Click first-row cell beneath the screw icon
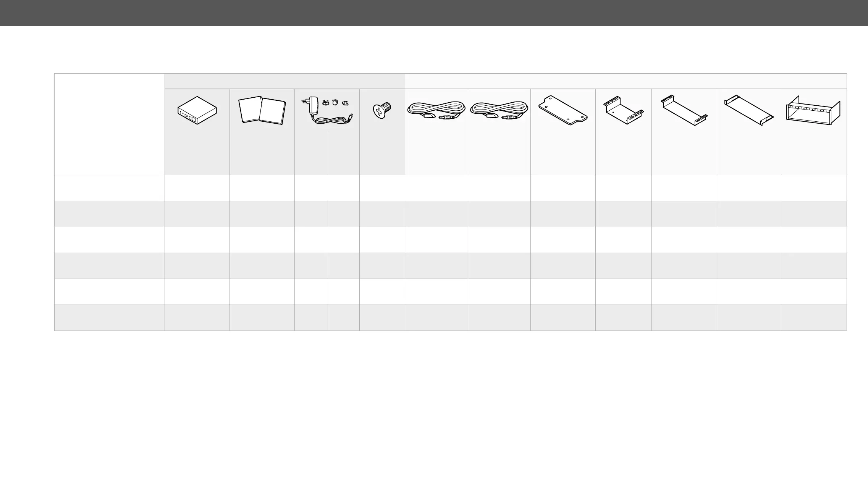Screen dimensions: 868x487 [382, 188]
